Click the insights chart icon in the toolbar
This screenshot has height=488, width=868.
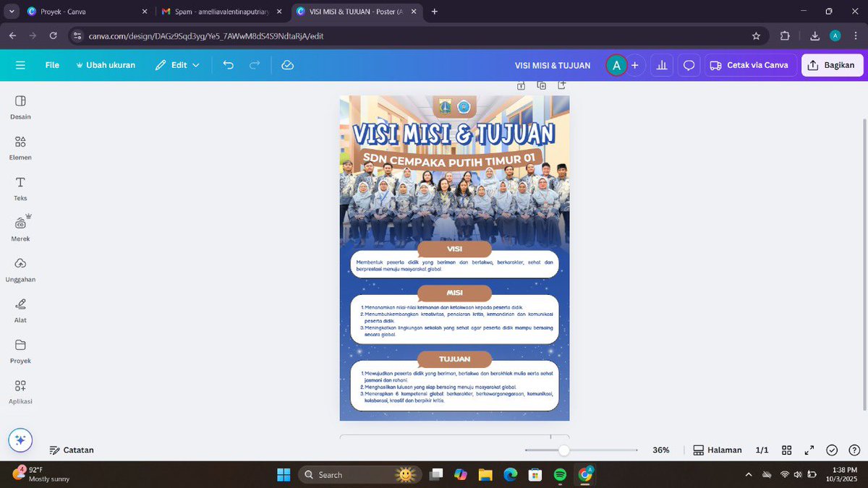click(x=661, y=65)
